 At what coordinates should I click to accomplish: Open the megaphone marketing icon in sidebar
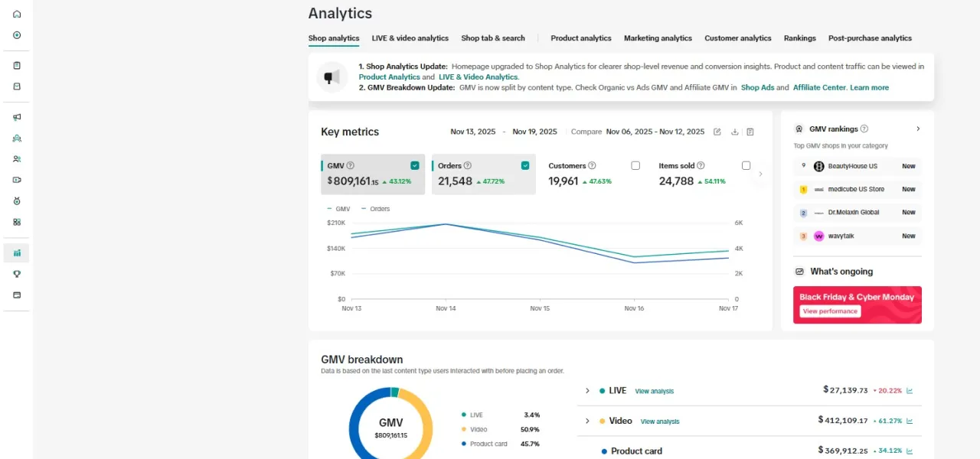pyautogui.click(x=17, y=117)
